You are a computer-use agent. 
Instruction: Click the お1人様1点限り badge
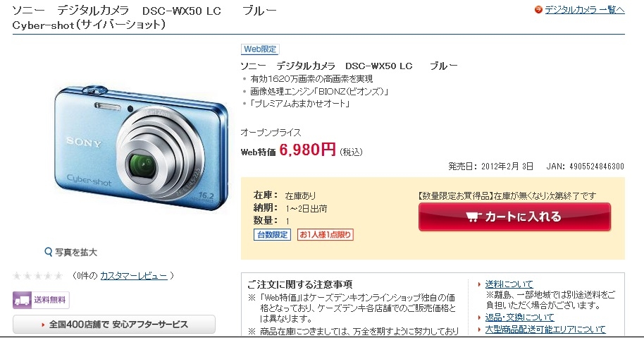326,235
